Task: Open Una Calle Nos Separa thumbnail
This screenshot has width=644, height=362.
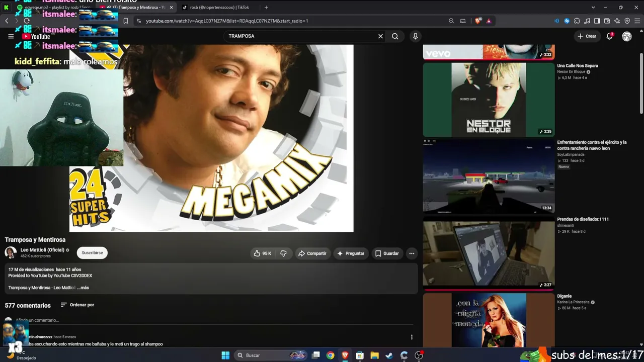Action: pos(489,100)
